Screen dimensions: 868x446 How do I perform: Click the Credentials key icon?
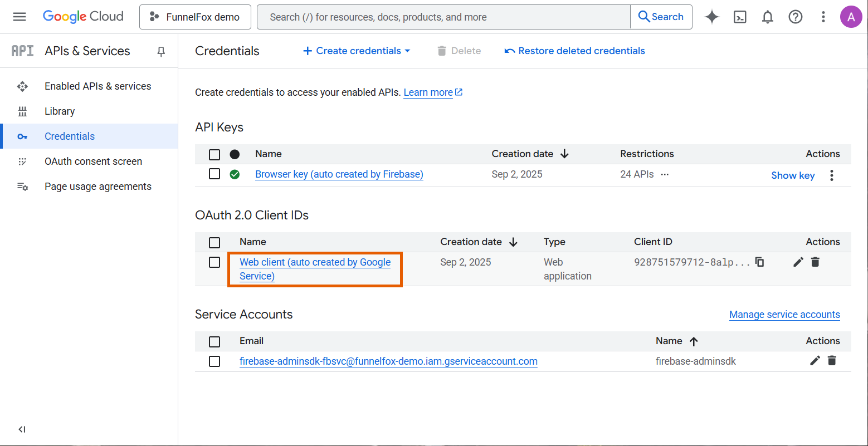pos(22,136)
